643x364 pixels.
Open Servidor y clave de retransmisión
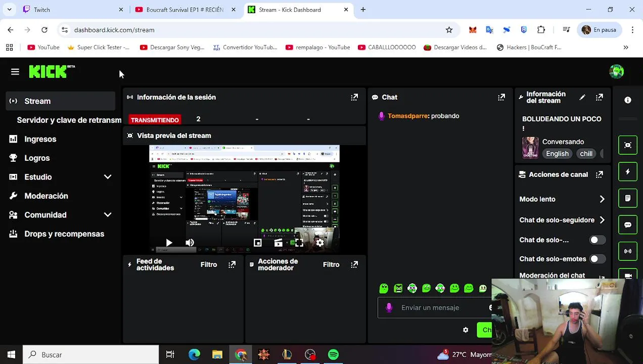[69, 120]
